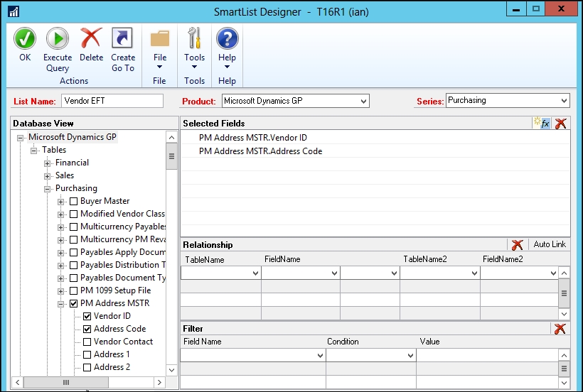Open the FieldName relationship dropdown
Viewport: 583px width, 392px height.
[334, 273]
